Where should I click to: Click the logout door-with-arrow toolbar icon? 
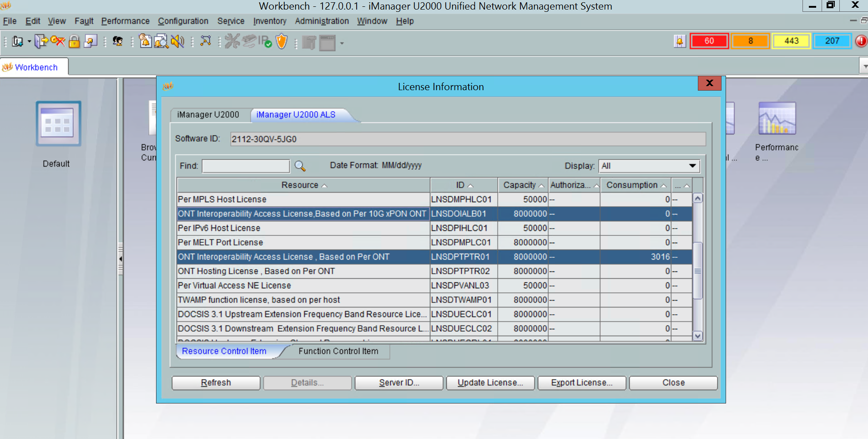click(41, 41)
